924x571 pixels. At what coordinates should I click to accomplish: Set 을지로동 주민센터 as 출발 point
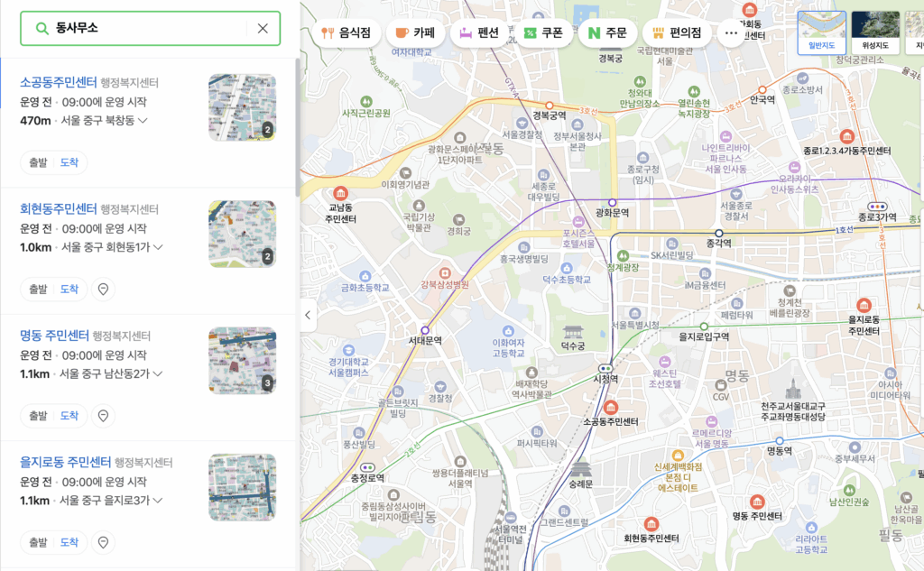coord(38,543)
